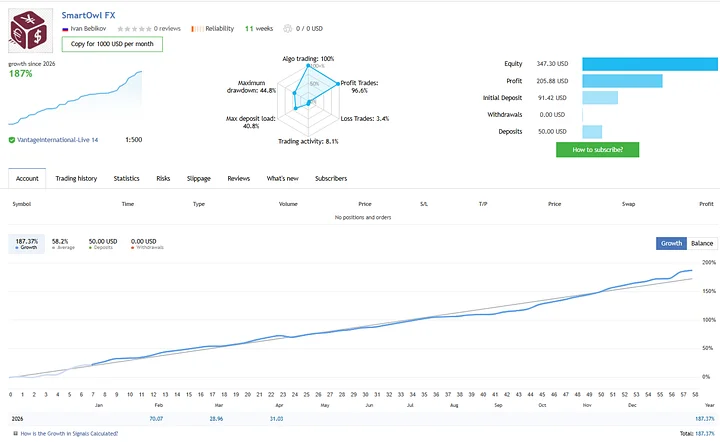Screen dimensions: 720x442
Task: Click the green verified shield icon
Action: (x=12, y=140)
